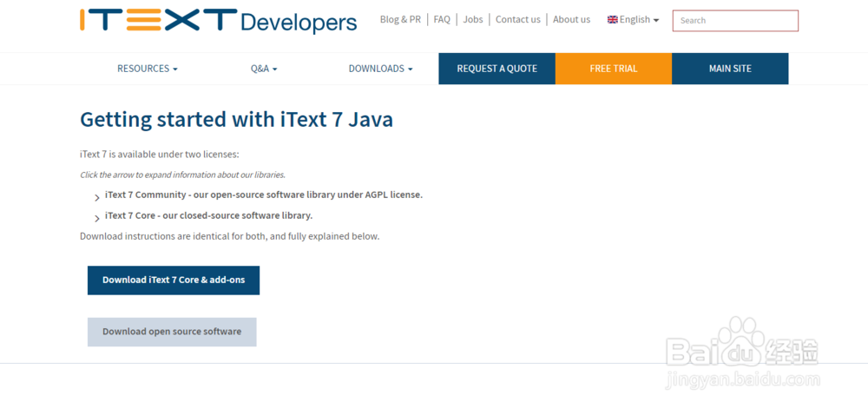The image size is (868, 409).
Task: Click the 'Click the arrow to expand' hint text
Action: (x=182, y=175)
